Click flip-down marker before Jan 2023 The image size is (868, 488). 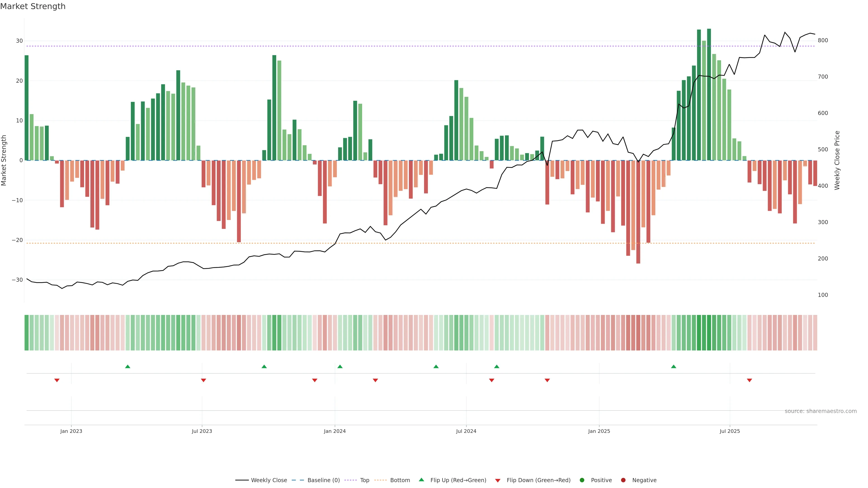(x=57, y=380)
